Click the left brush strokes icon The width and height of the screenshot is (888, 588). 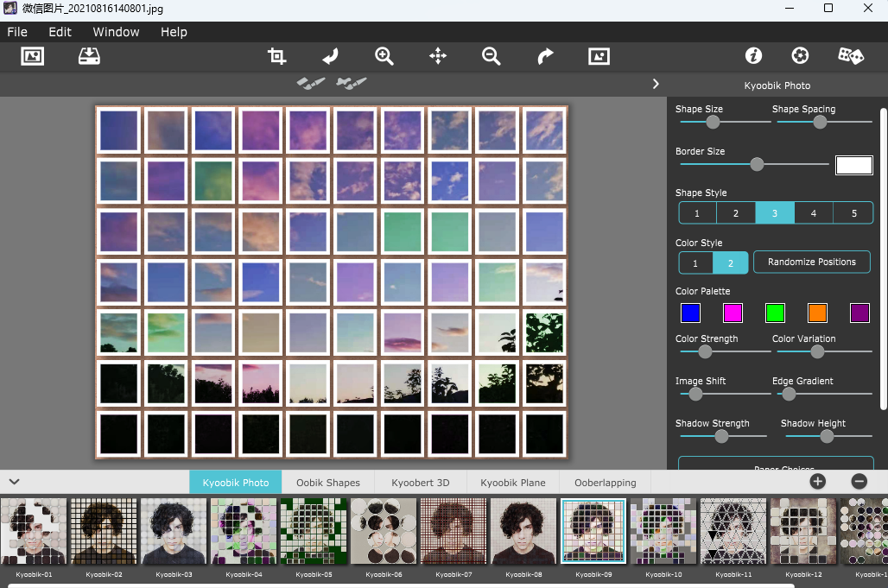(x=311, y=83)
